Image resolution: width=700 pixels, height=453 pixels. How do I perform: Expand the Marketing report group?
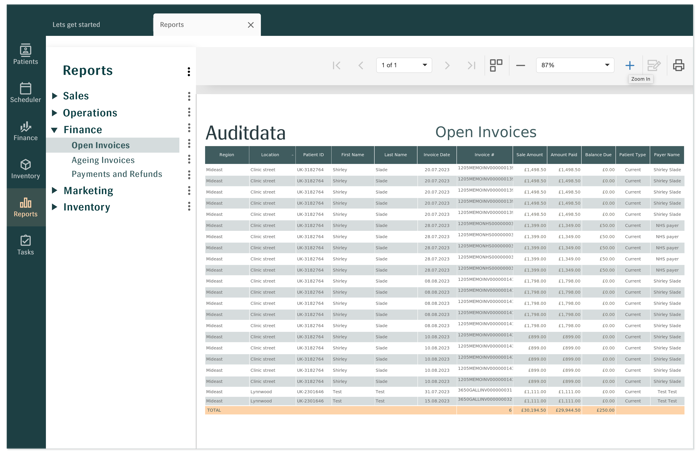(x=54, y=191)
